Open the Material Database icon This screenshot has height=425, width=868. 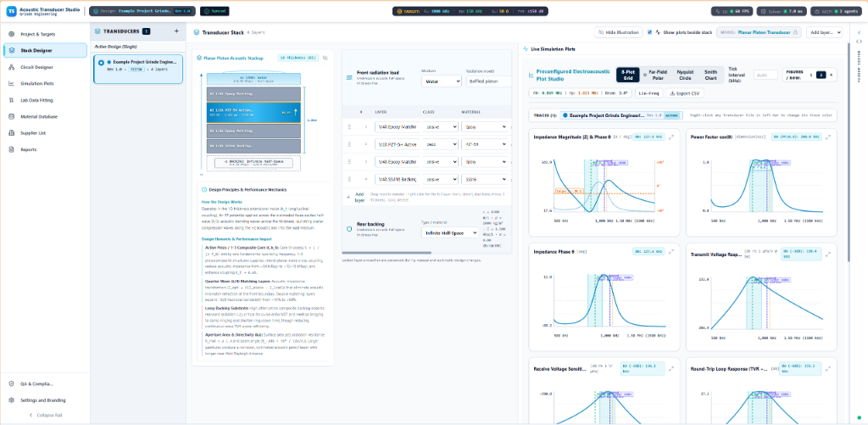pos(12,117)
